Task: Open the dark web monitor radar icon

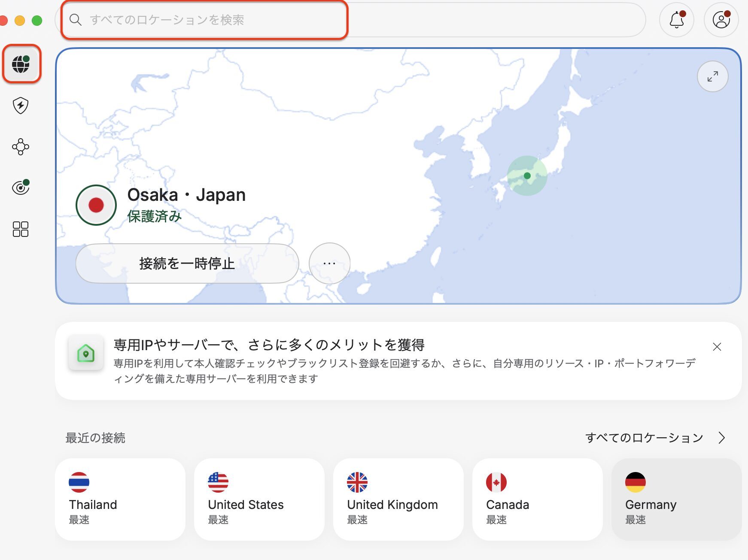Action: 21,188
